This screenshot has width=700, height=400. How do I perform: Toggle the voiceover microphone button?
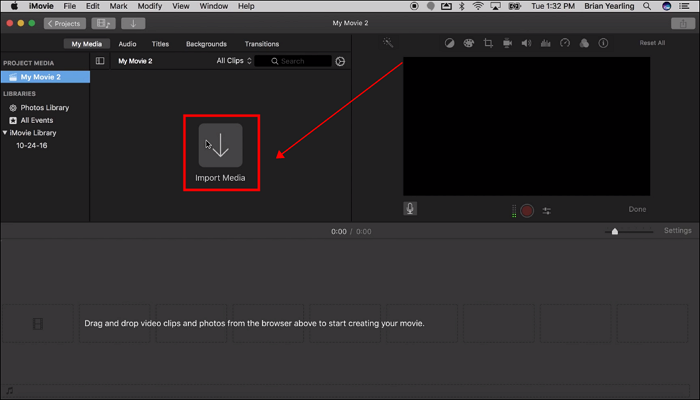[x=410, y=209]
